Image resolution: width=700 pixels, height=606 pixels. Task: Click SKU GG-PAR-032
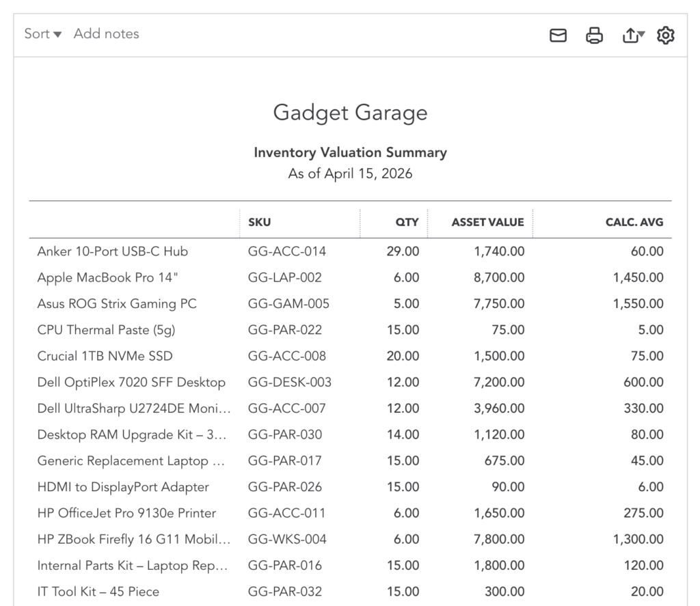(x=285, y=592)
